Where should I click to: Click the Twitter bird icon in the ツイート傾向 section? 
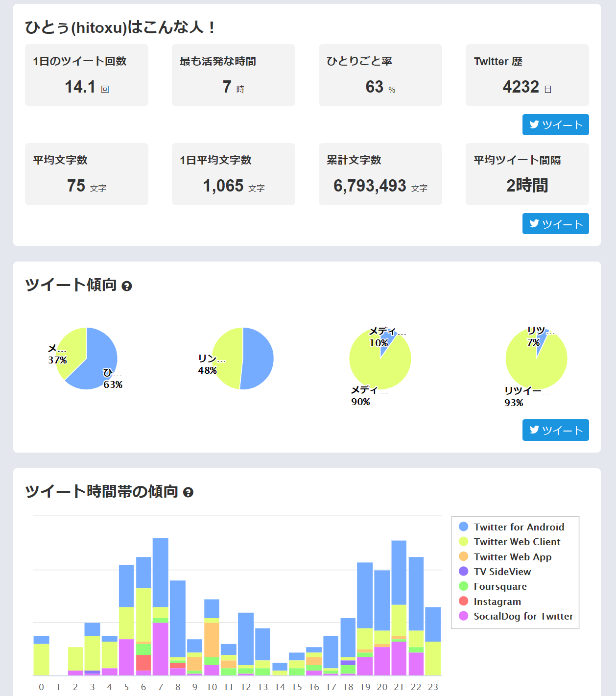tap(535, 431)
